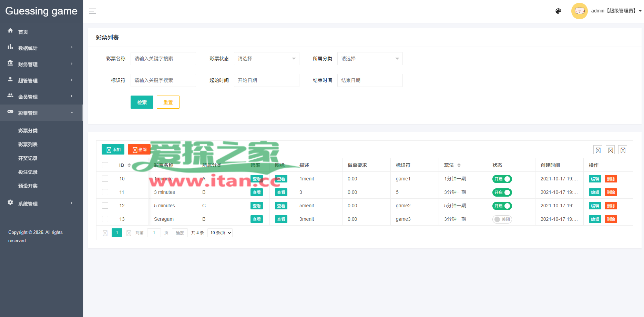Select 预设开奖 submenu item

pos(28,186)
